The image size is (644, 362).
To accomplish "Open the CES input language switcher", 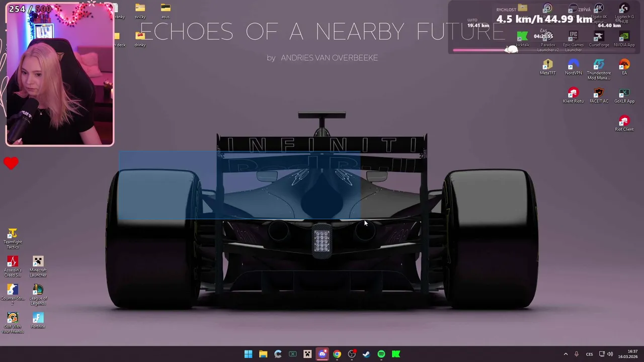I will 589,354.
